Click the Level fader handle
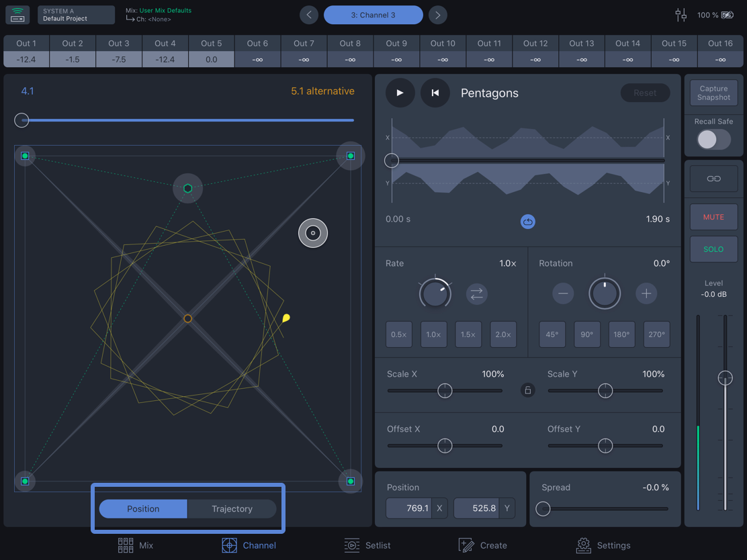Viewport: 747px width, 560px height. click(x=725, y=378)
